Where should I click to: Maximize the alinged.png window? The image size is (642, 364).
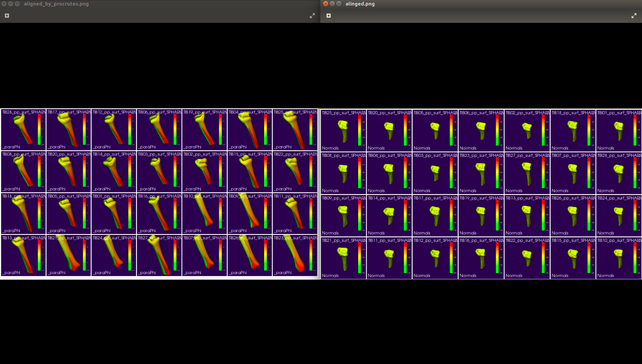339,4
